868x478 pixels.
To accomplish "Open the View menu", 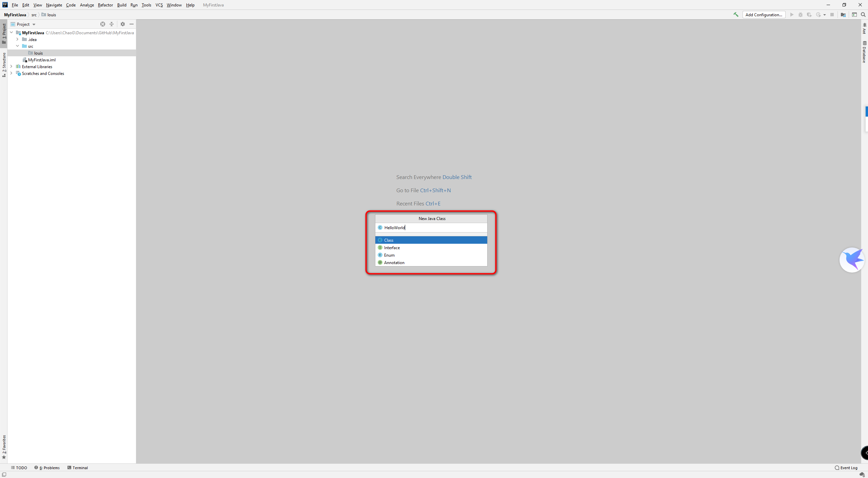I will tap(38, 5).
